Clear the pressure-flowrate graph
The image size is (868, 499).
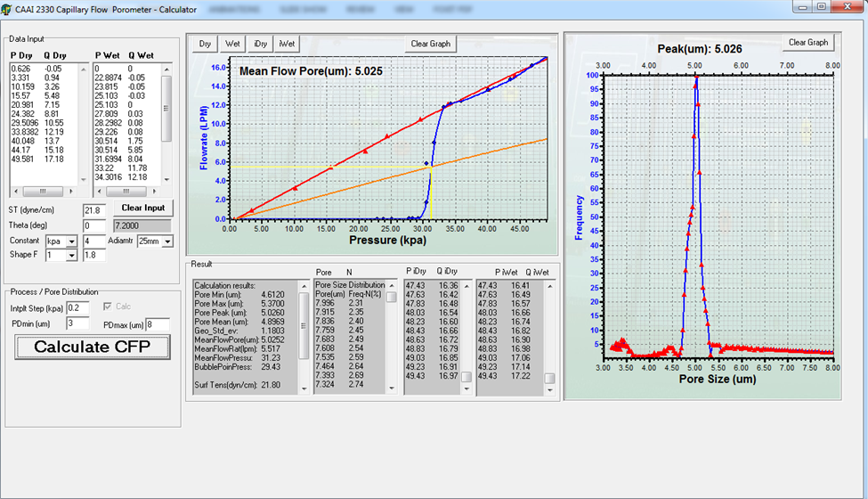(431, 44)
